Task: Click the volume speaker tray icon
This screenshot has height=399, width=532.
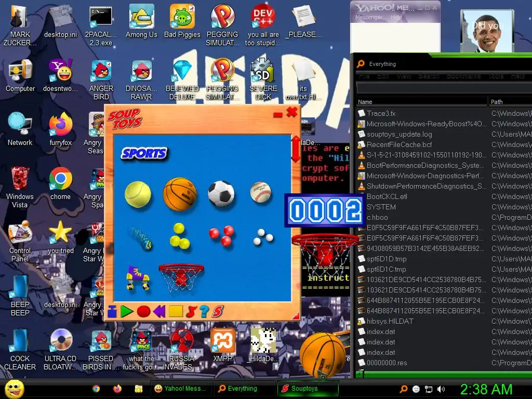Action: click(441, 389)
